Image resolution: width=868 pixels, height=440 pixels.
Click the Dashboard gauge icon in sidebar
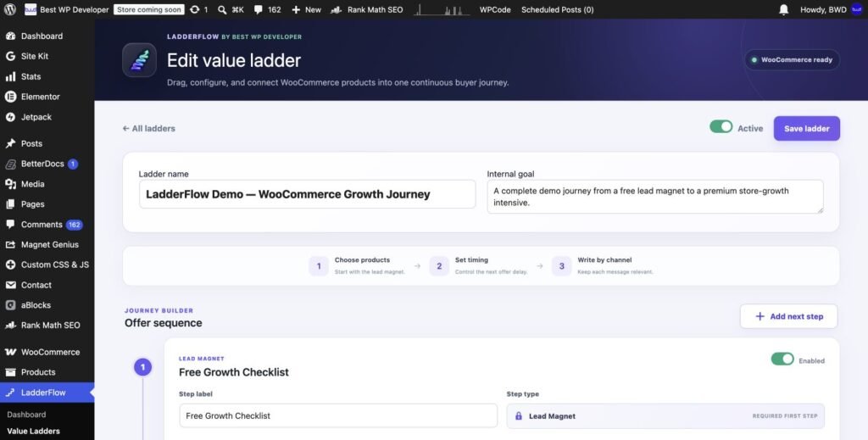click(x=10, y=36)
